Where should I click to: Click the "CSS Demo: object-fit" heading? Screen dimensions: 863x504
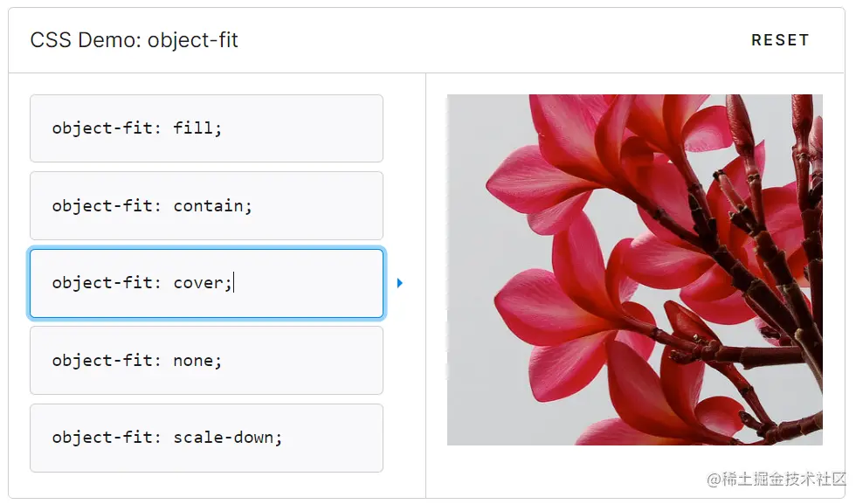click(x=134, y=40)
